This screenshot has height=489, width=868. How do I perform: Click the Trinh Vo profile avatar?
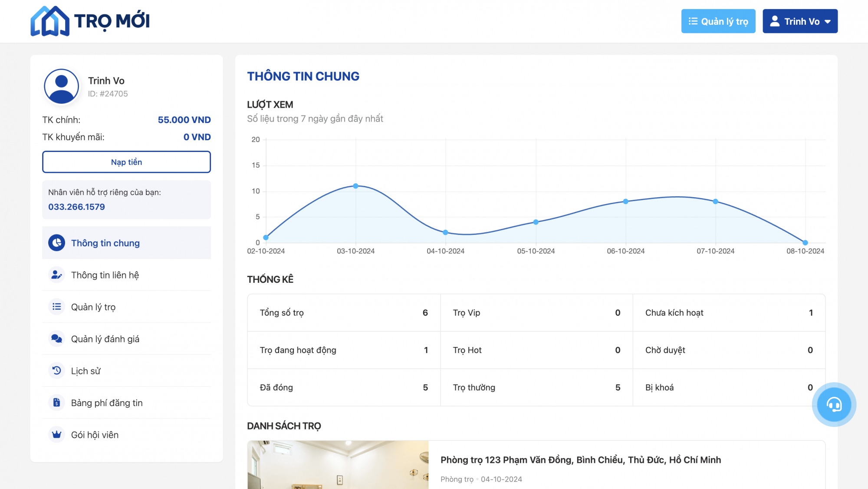62,86
